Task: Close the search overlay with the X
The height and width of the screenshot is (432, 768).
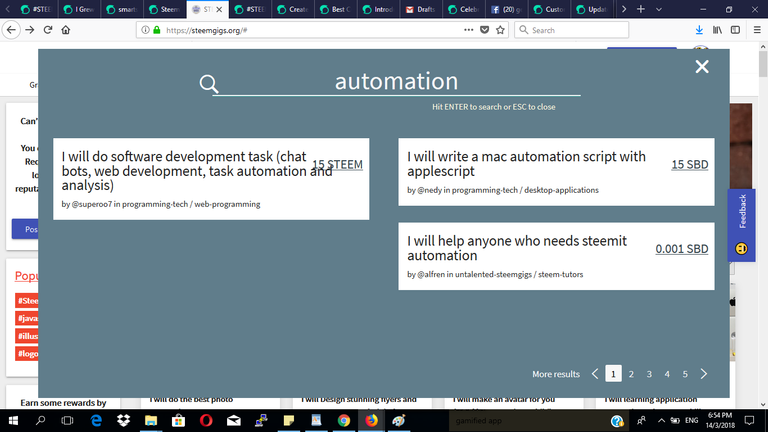Action: tap(702, 67)
